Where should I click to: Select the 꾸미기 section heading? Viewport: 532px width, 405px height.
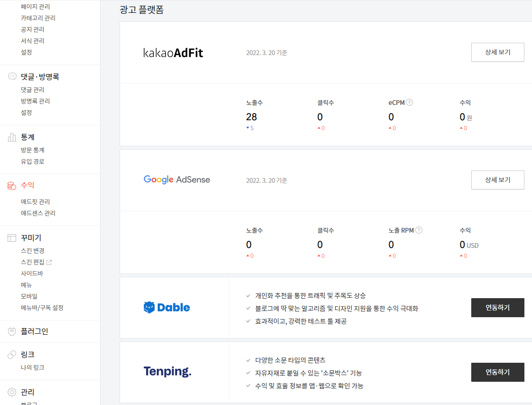click(31, 238)
